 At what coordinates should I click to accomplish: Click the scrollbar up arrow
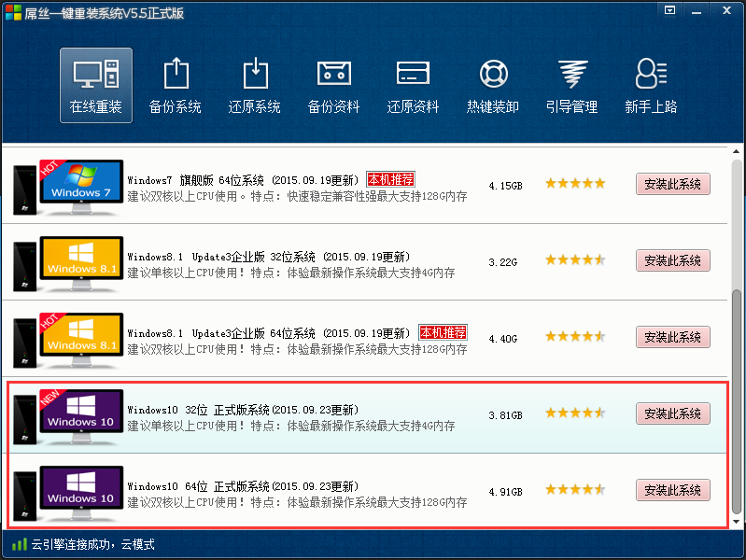coord(738,153)
